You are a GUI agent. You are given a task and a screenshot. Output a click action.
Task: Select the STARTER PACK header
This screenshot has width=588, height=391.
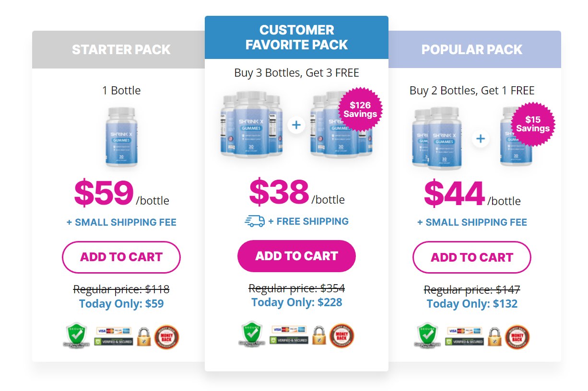(x=121, y=49)
